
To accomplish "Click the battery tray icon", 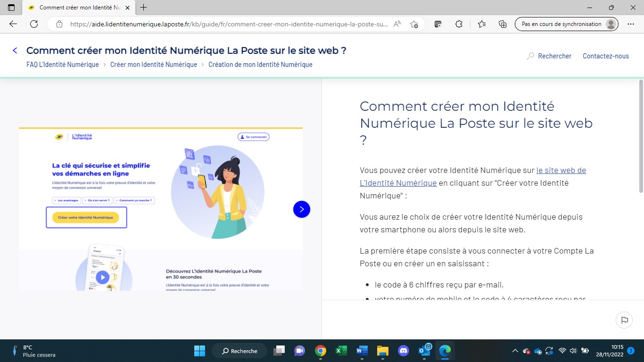I will tap(585, 351).
